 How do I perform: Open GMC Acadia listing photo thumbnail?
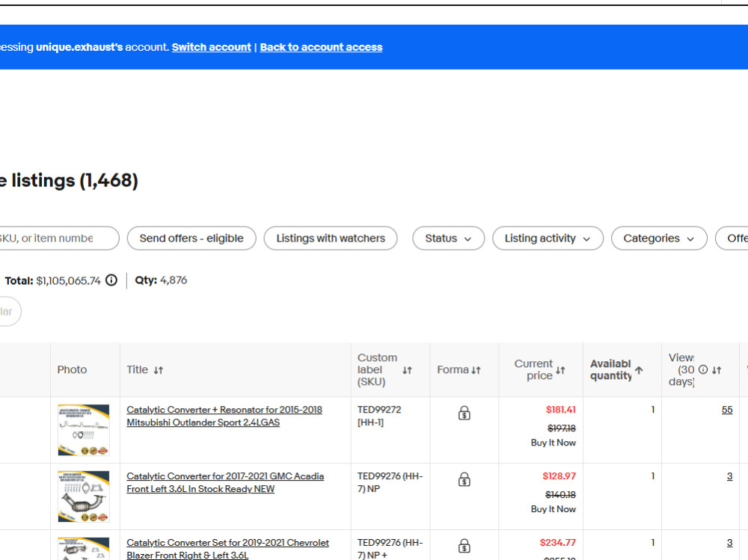[84, 496]
